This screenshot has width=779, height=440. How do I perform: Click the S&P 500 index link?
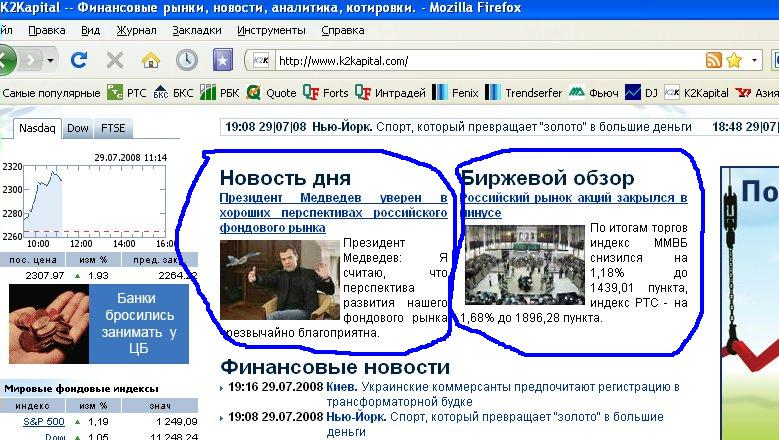[x=25, y=421]
